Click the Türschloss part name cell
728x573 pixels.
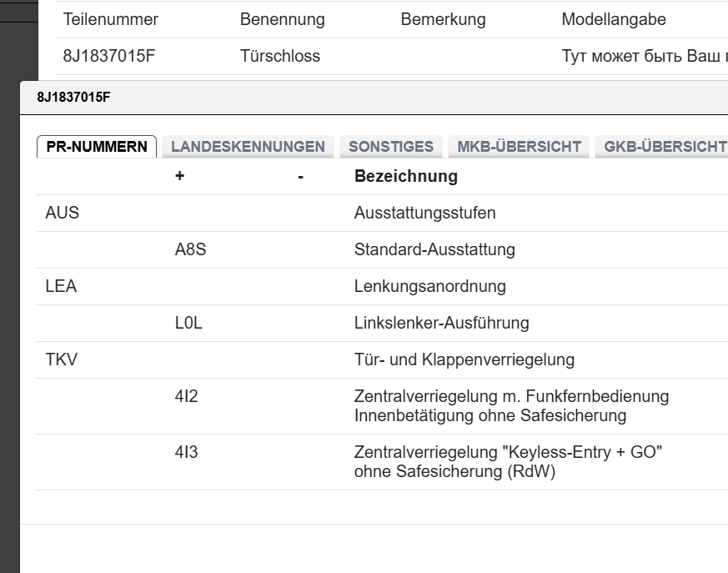click(279, 57)
